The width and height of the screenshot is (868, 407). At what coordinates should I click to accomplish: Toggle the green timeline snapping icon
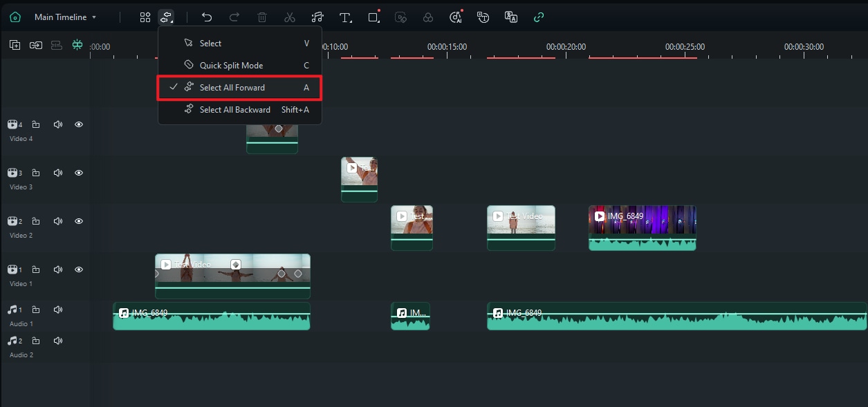pos(77,45)
